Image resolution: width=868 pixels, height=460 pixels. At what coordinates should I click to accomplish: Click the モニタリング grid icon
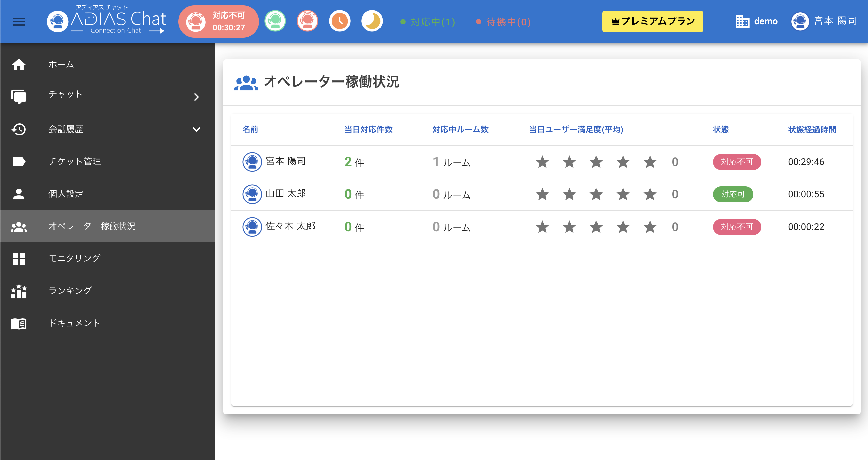pos(19,258)
